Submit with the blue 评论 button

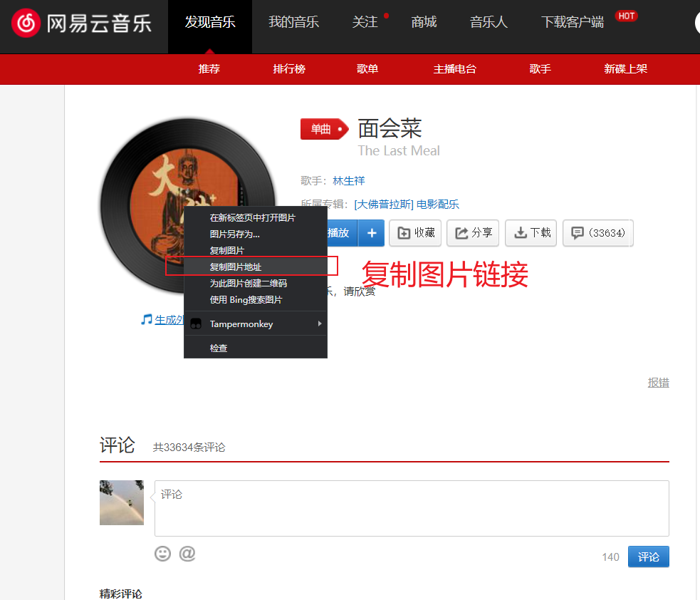pyautogui.click(x=648, y=557)
